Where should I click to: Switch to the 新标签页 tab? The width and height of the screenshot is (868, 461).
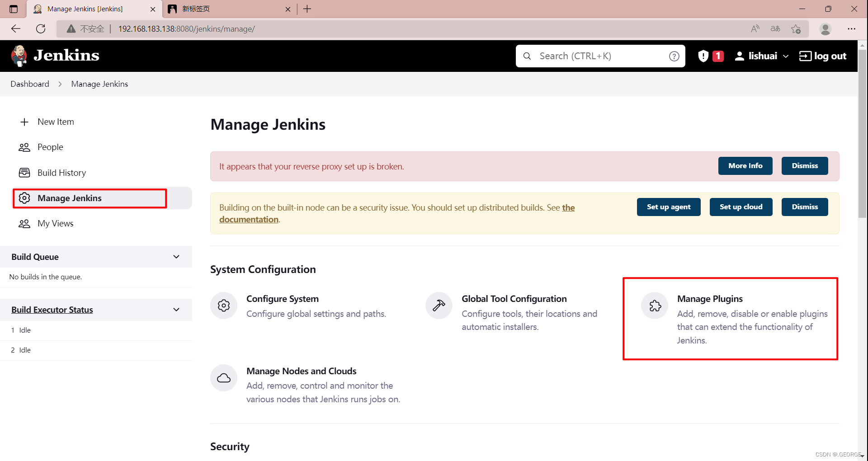pos(229,9)
